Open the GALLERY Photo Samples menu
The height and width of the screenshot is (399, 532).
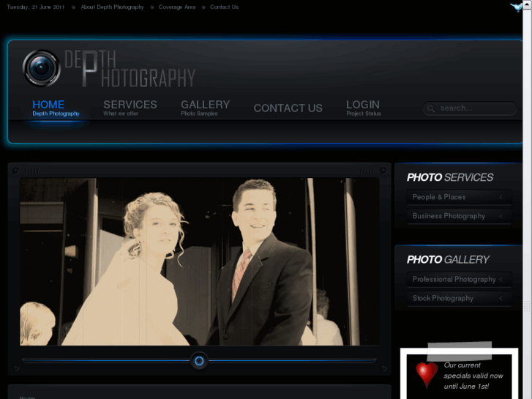pyautogui.click(x=206, y=108)
